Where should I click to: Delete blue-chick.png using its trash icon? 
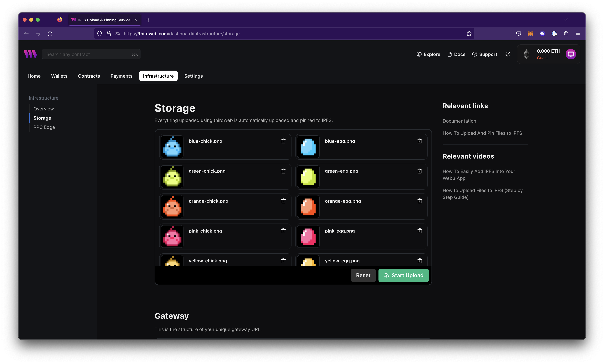[283, 141]
